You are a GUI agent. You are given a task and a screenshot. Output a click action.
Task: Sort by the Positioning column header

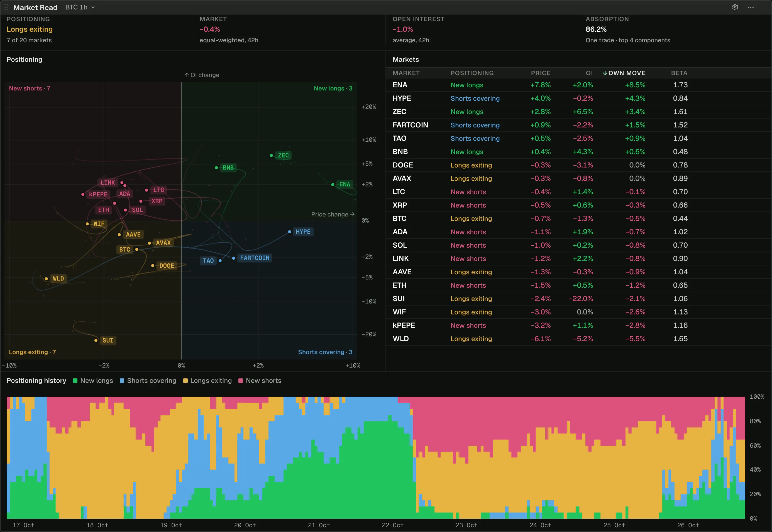click(x=472, y=73)
